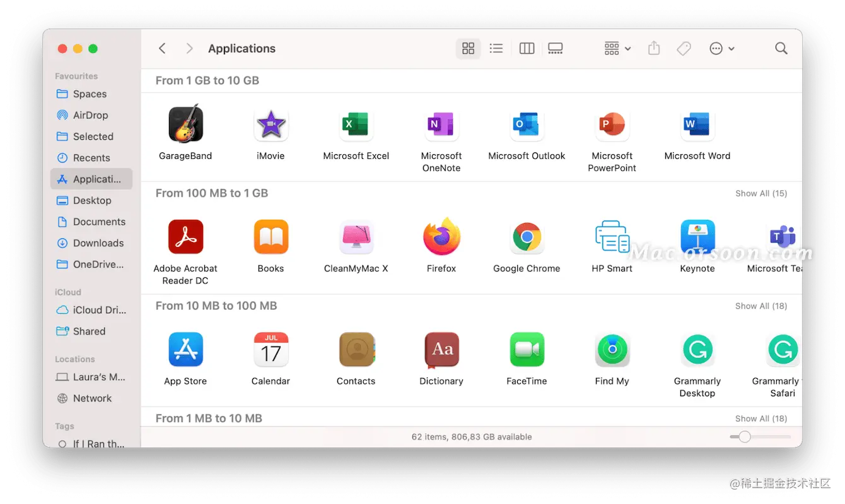The height and width of the screenshot is (504, 845).
Task: Click the 'From 100 MB to 1 GB' header
Action: pos(212,193)
